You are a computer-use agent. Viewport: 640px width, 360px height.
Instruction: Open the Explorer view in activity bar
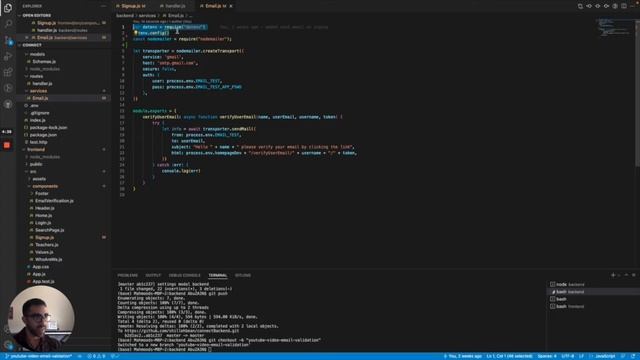click(8, 7)
